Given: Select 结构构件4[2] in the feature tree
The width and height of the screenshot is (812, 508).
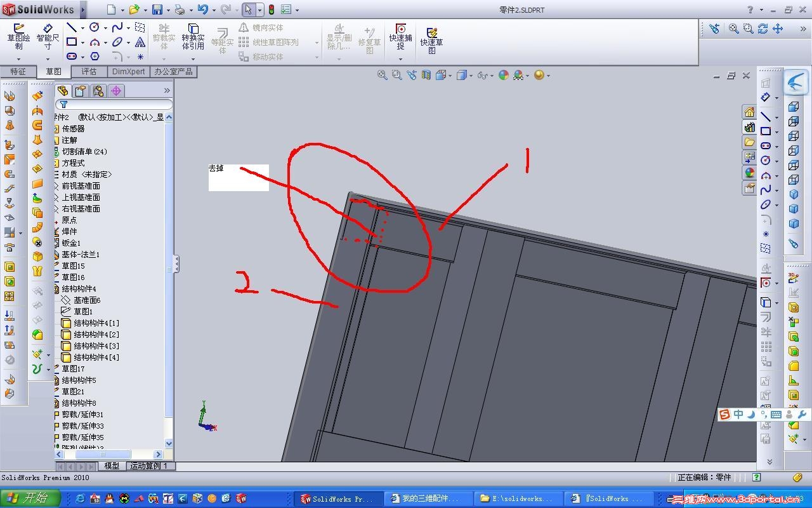Looking at the screenshot, I should point(96,335).
